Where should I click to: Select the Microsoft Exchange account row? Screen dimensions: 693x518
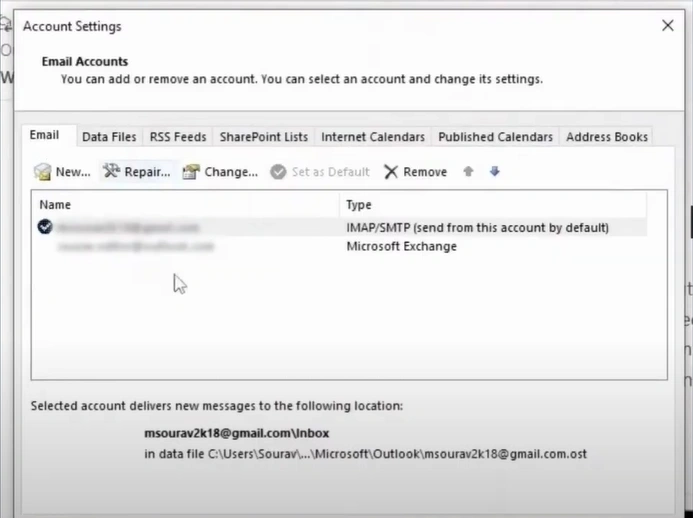tap(339, 246)
